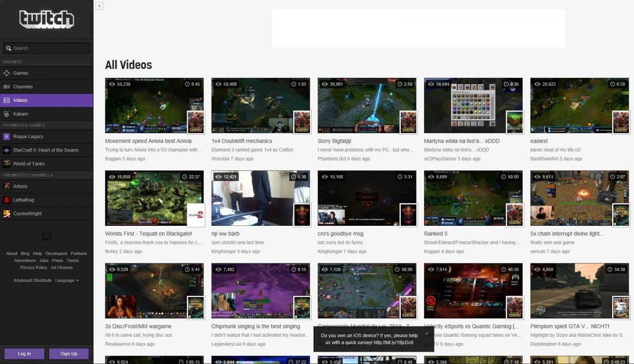Click Guild Wars 2 icon on Tequatl video
The height and width of the screenshot is (364, 634).
coord(196,214)
